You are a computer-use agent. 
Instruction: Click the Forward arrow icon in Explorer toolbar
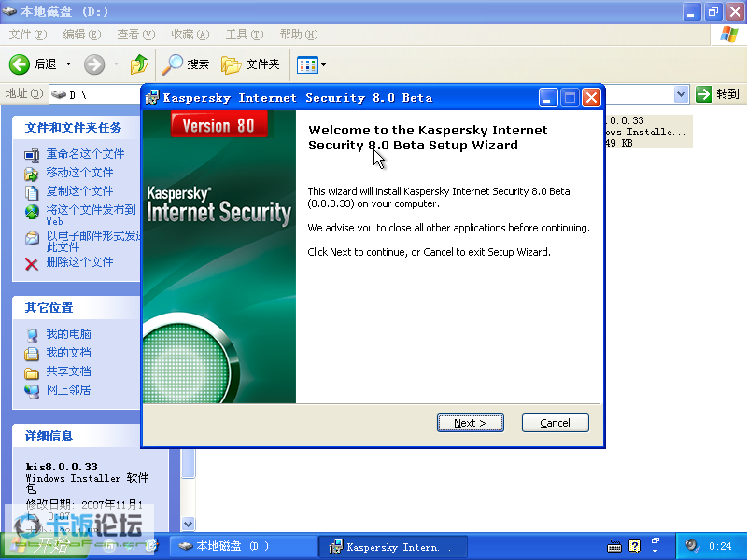point(94,64)
